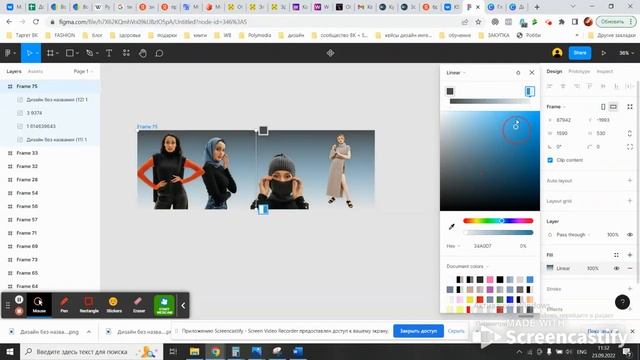Open the Hex color format dropdown
Viewport: 640px width, 360px height.
[453, 246]
